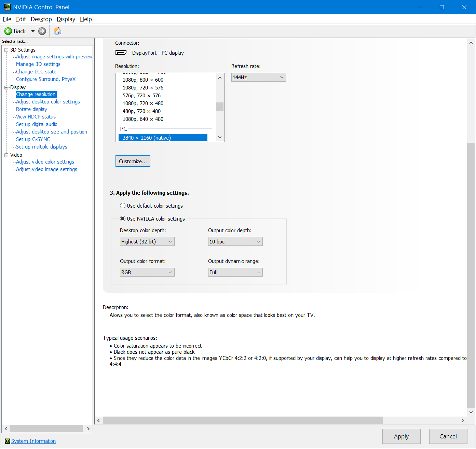Open the Output color depth dropdown

[x=235, y=242]
